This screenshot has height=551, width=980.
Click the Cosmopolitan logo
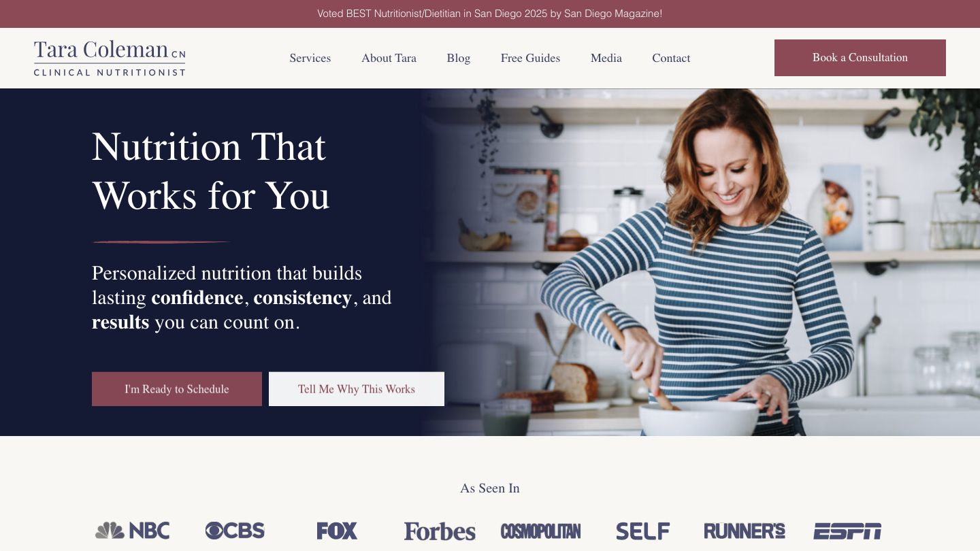(x=541, y=531)
